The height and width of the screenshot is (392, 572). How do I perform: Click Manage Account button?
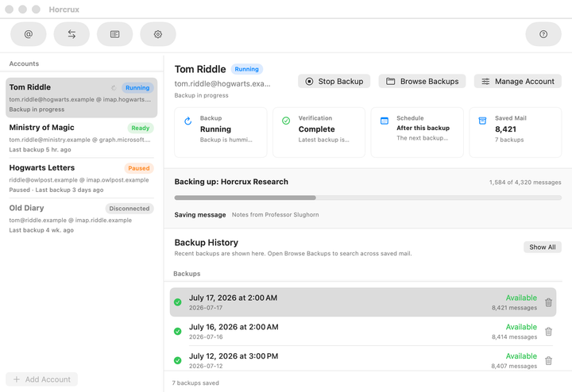tap(518, 81)
